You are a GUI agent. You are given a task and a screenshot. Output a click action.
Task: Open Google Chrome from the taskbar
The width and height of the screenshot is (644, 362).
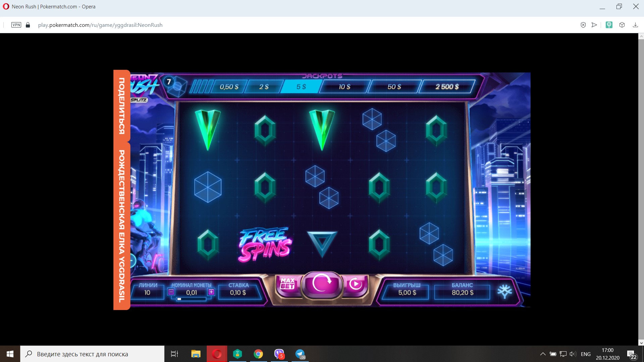pos(258,354)
